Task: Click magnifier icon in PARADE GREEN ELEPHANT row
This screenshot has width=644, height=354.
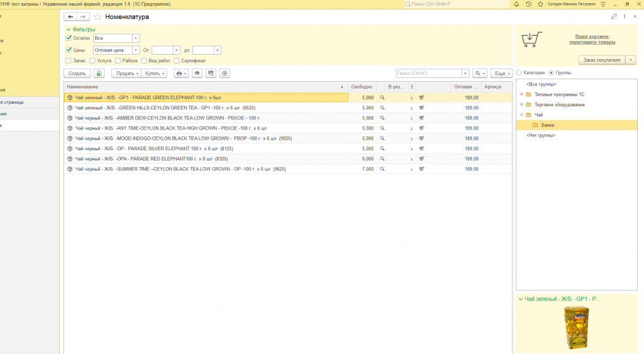Action: pyautogui.click(x=382, y=97)
